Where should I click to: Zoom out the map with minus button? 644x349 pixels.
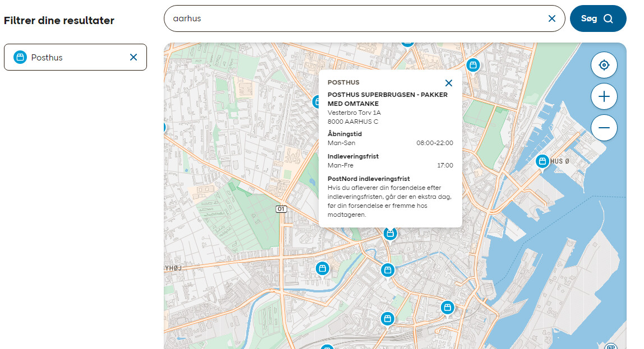pos(604,128)
